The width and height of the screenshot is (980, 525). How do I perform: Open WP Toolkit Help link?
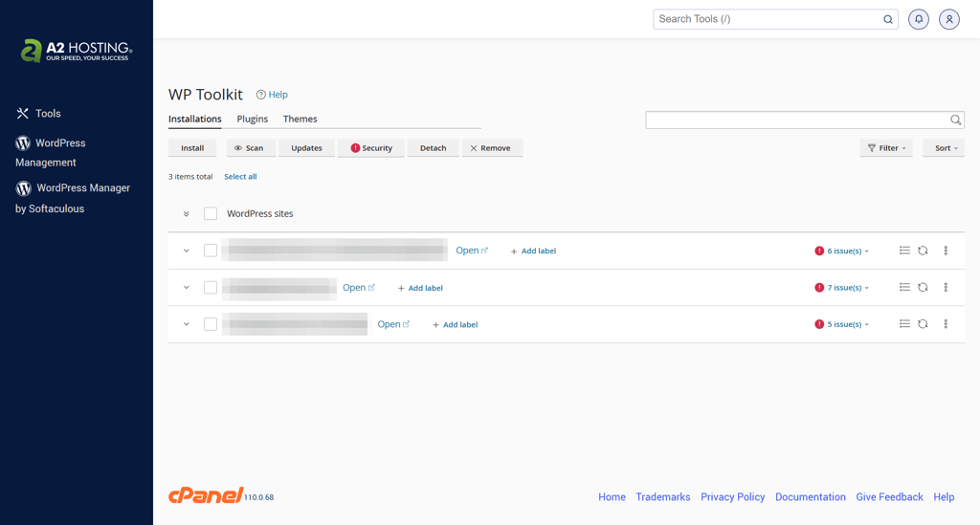[272, 95]
